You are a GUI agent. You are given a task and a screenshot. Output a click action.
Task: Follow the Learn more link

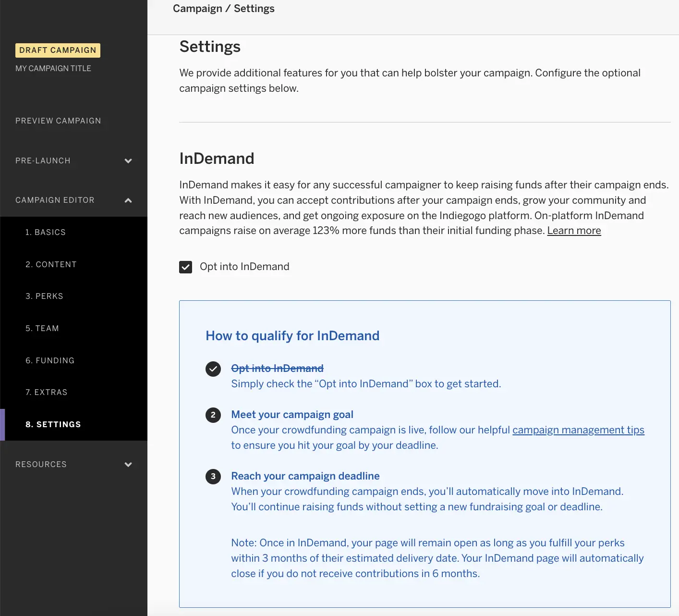[x=574, y=231]
